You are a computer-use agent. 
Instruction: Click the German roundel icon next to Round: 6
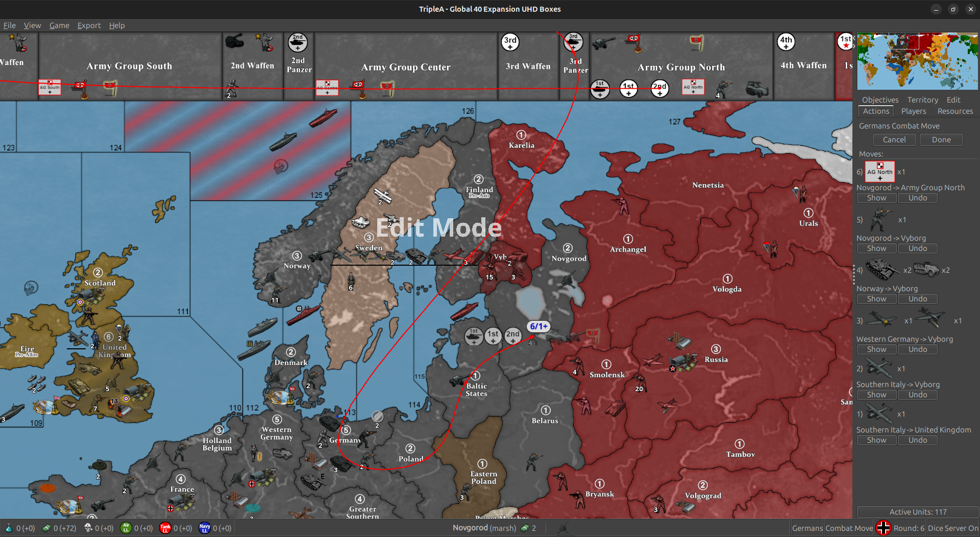click(883, 528)
